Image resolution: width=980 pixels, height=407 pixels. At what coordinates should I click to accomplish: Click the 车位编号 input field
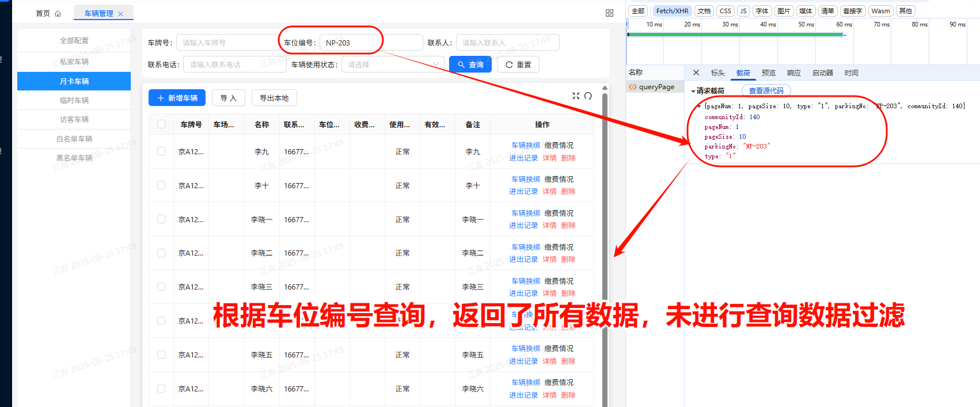click(x=371, y=43)
